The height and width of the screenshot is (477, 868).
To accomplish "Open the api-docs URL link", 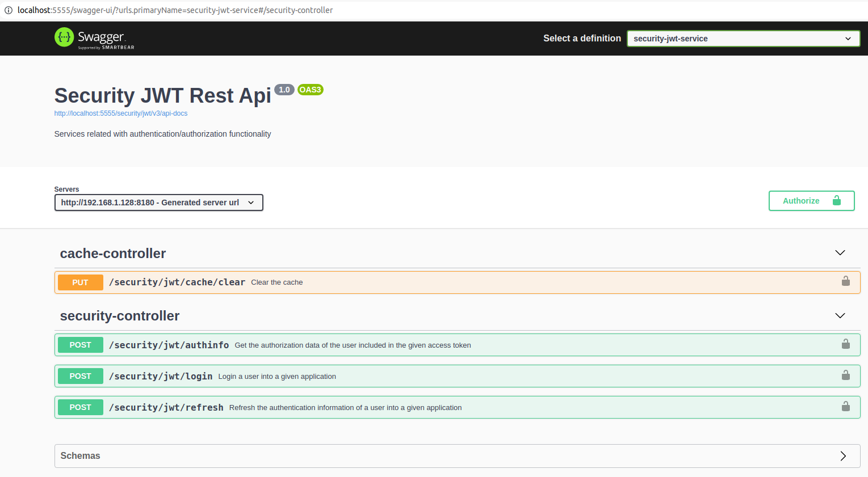I will click(121, 113).
